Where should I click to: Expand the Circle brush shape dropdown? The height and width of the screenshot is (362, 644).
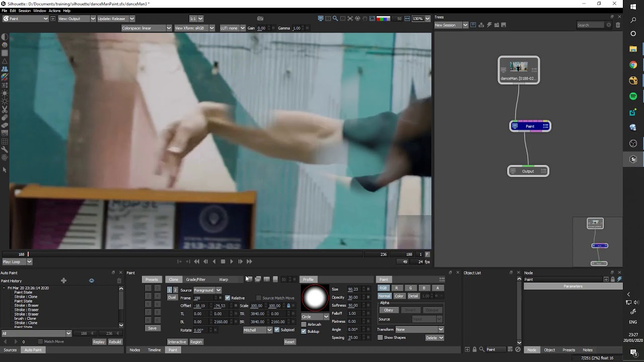(315, 317)
